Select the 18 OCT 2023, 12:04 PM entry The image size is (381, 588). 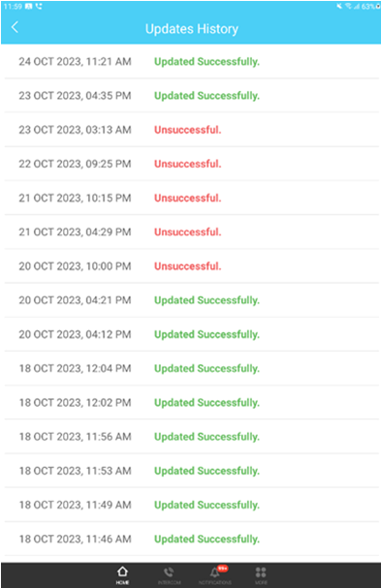tap(191, 369)
